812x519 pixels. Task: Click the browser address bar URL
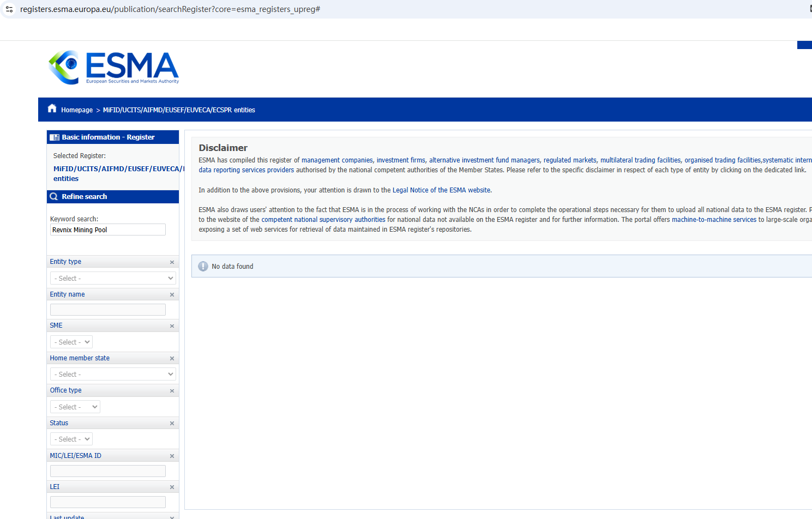coord(170,9)
